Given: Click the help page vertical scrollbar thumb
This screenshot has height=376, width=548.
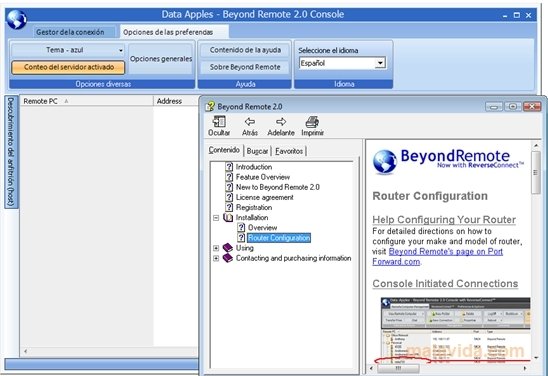Looking at the screenshot, I should coord(536,172).
